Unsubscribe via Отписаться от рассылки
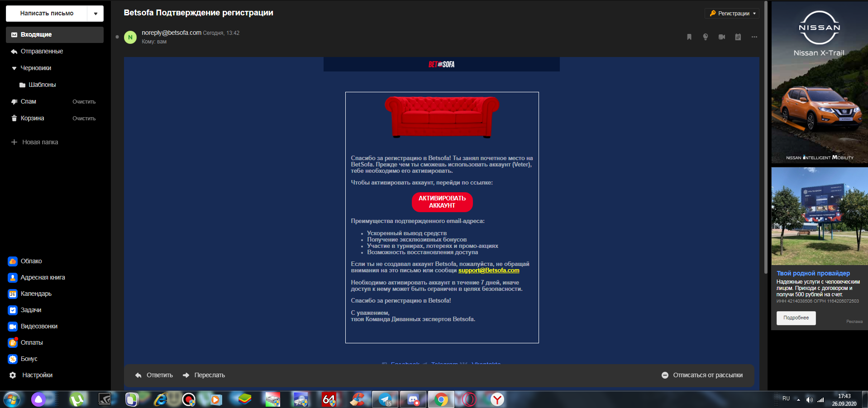 (702, 375)
